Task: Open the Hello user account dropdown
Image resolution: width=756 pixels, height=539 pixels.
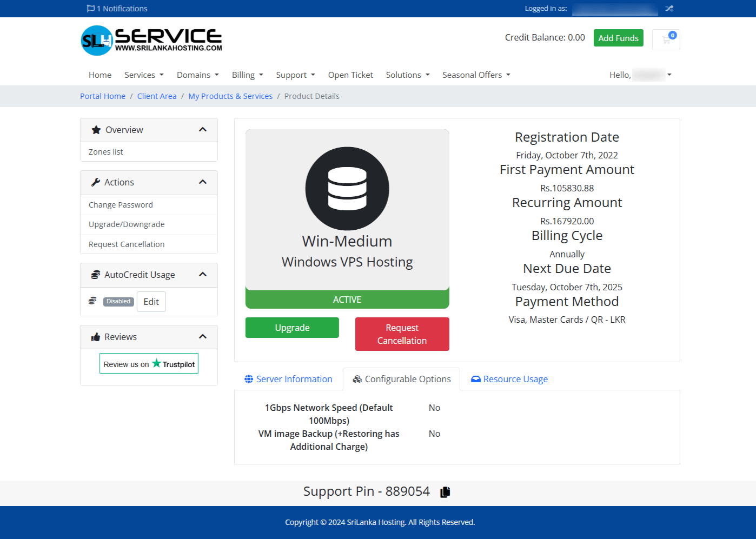Action: (x=641, y=75)
